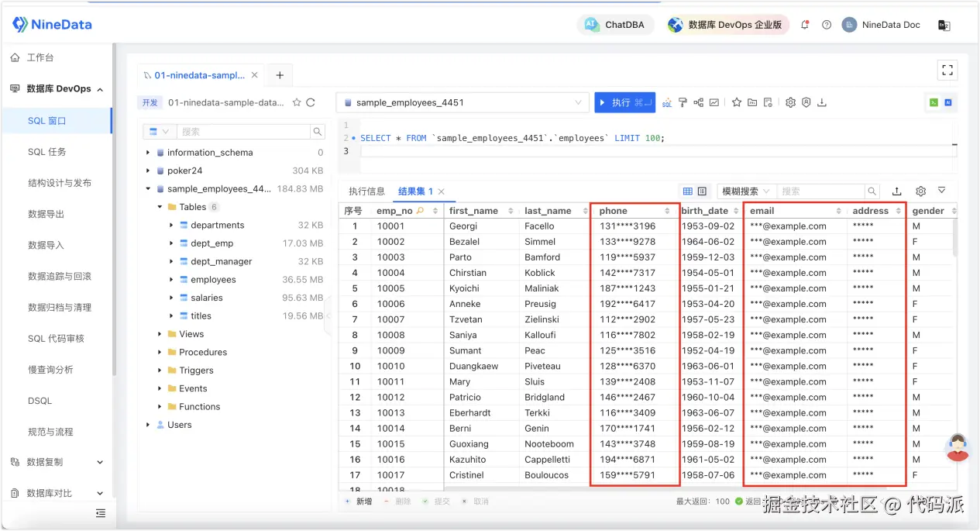Open help question mark icon
Screen dimensions: 980x531
tap(827, 25)
